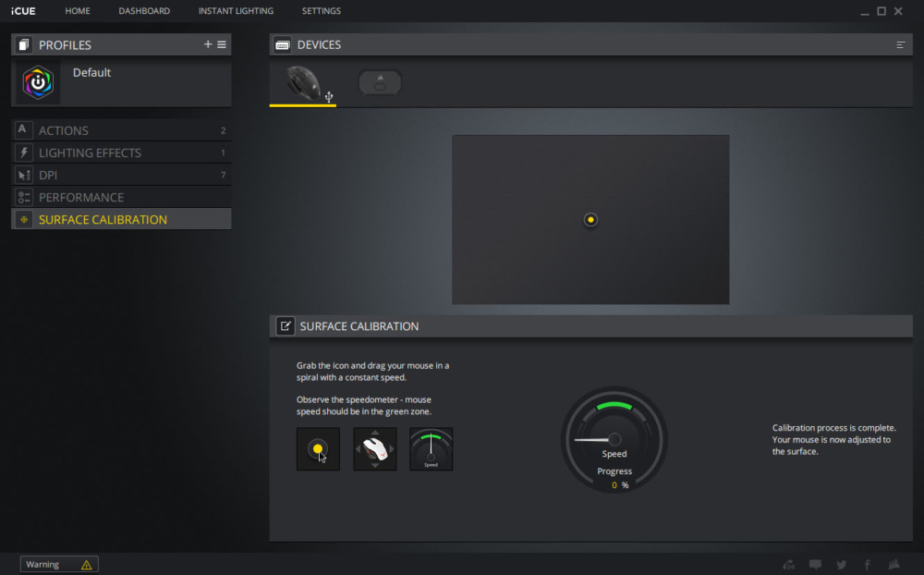The width and height of the screenshot is (924, 575).
Task: Open the profiles hamburger menu
Action: tap(222, 44)
